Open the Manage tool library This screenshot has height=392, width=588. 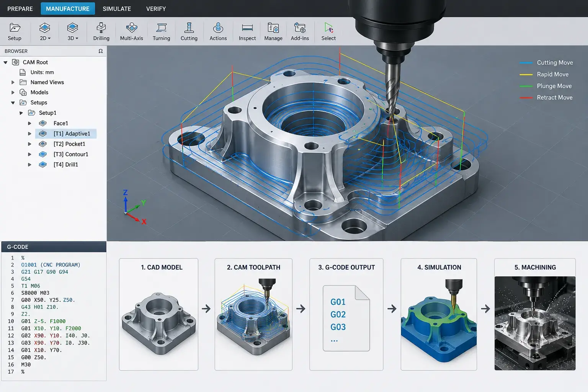point(273,31)
